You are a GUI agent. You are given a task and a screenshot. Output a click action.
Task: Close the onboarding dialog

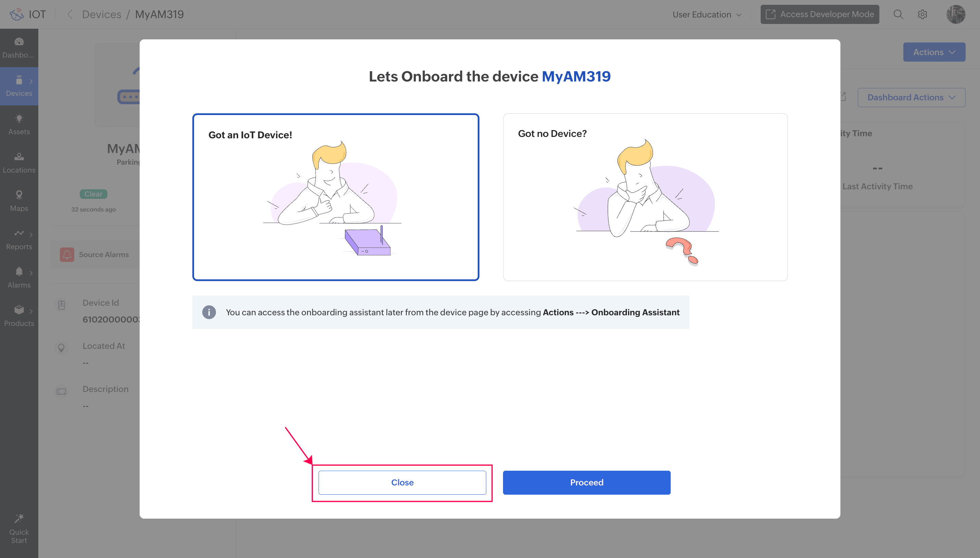point(402,482)
